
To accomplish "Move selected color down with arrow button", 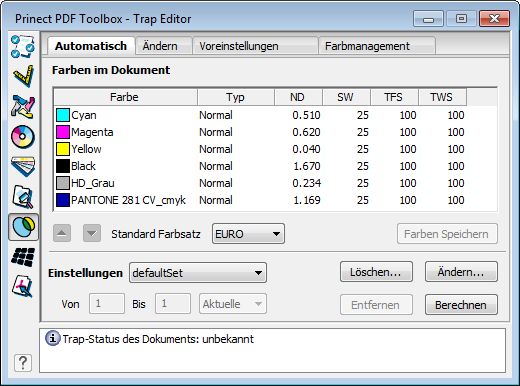I will tap(92, 233).
